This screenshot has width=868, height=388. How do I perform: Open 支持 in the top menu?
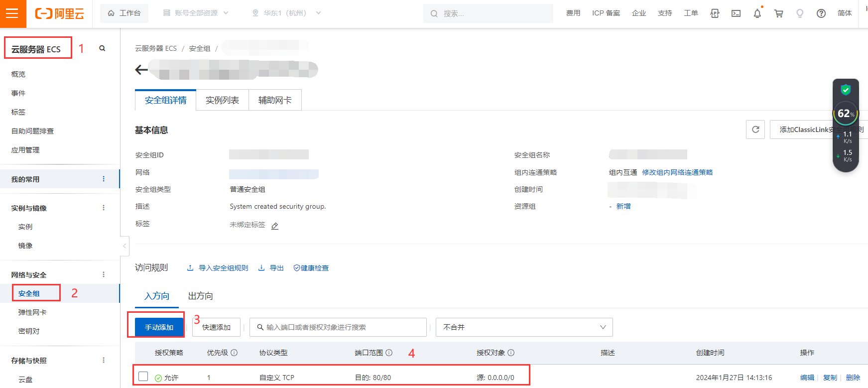665,13
